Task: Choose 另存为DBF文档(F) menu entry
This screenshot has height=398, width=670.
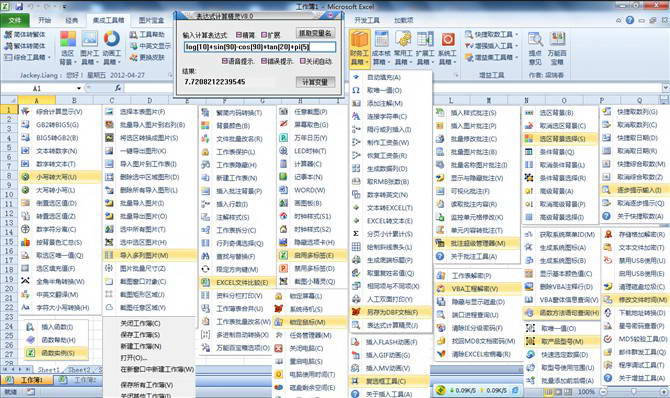Action: [391, 312]
